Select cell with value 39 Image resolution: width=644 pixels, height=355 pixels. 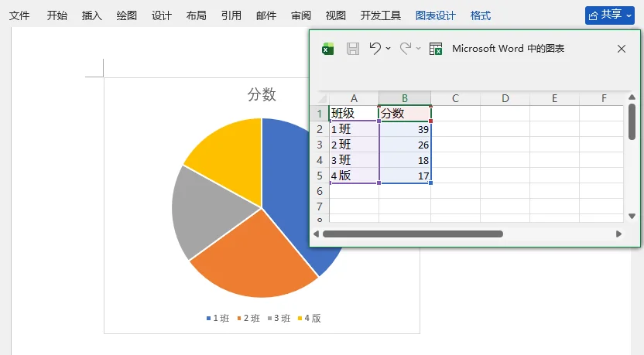click(405, 129)
